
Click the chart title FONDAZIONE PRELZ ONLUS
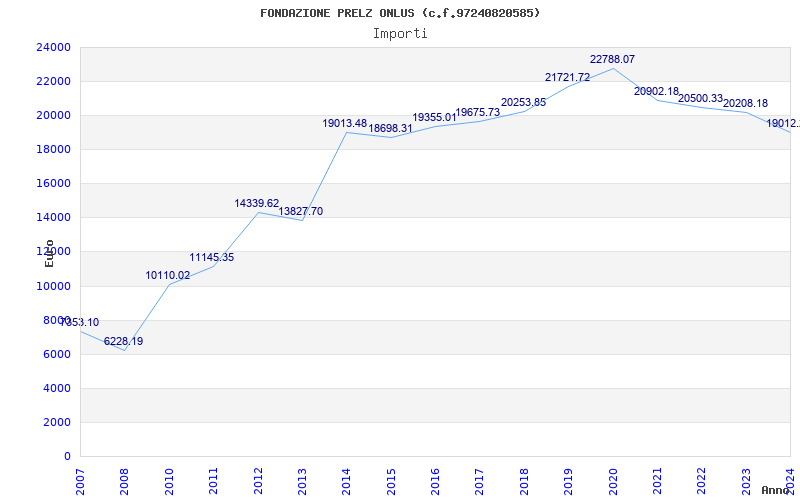(400, 13)
